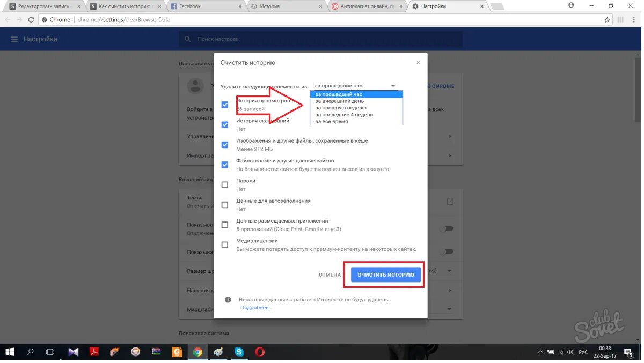Select option за все время
644x363 pixels.
click(356, 122)
